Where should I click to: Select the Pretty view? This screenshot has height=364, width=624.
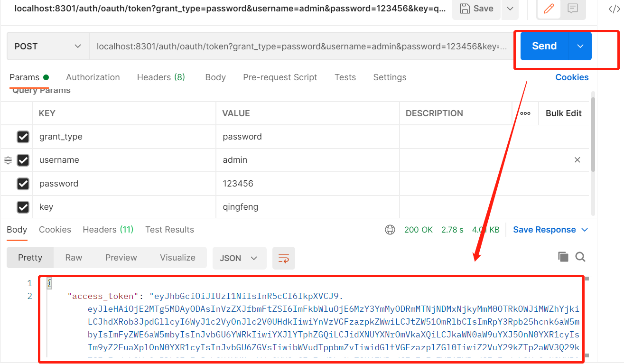[30, 258]
